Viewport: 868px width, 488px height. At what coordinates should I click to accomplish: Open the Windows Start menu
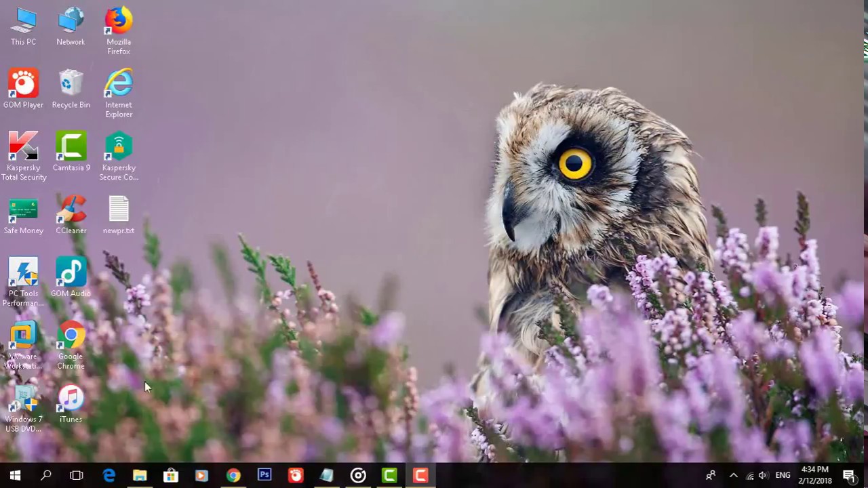[x=15, y=476]
